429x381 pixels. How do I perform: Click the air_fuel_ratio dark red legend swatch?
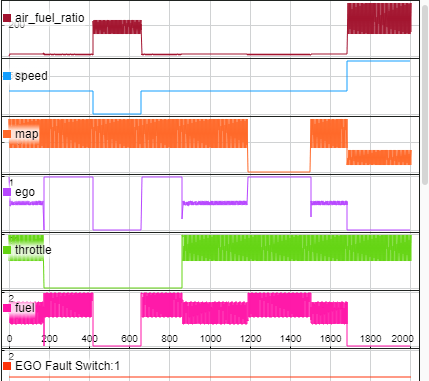coord(7,18)
